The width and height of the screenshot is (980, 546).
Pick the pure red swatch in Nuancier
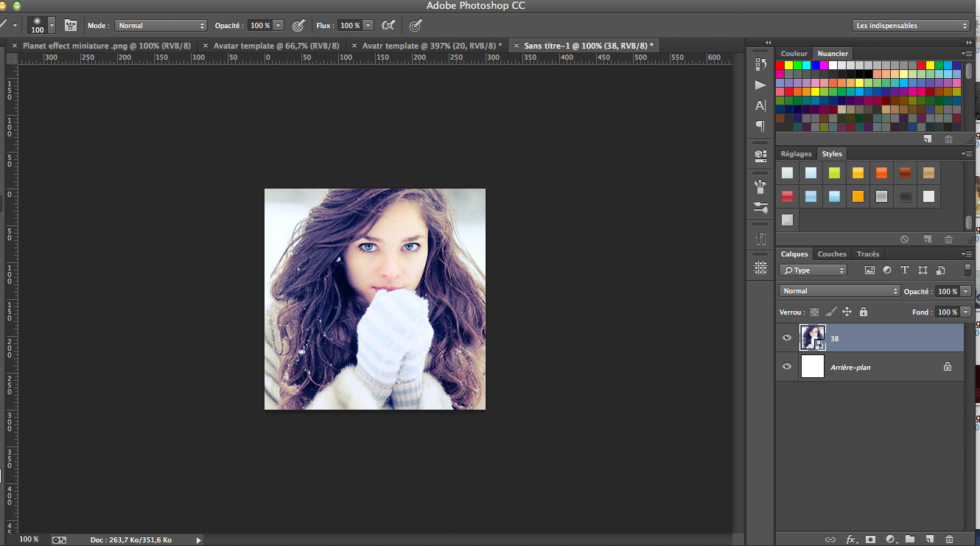click(780, 65)
